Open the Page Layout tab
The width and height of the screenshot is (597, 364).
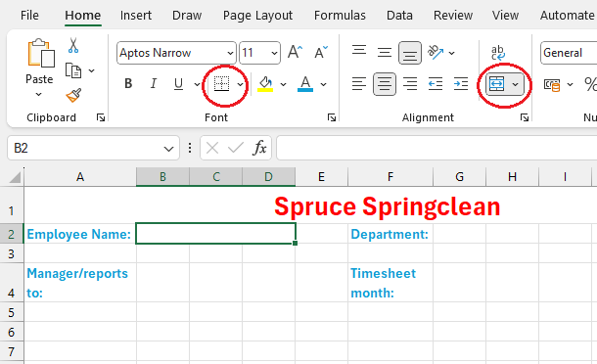click(x=257, y=16)
